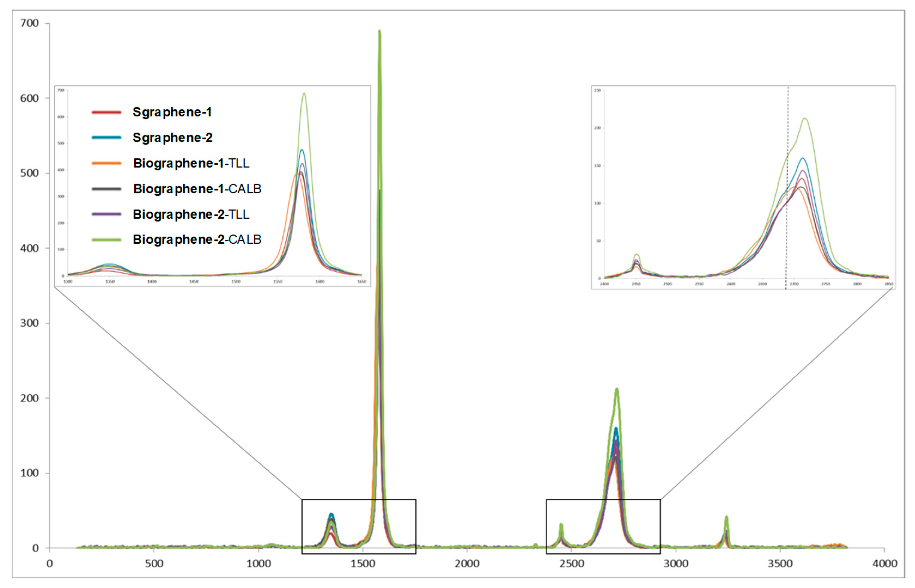Viewport: 915px width, 588px height.
Task: Click the 3500 label on main x-axis
Action: [x=780, y=563]
